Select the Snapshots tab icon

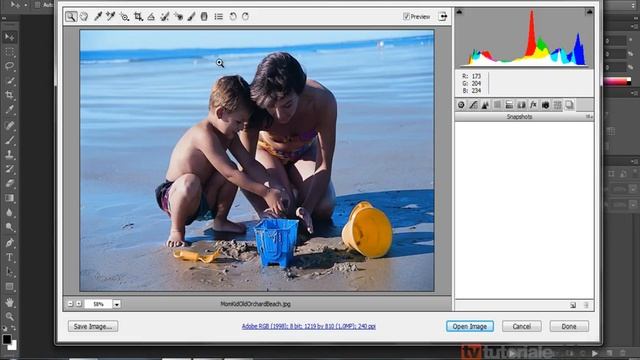point(569,105)
